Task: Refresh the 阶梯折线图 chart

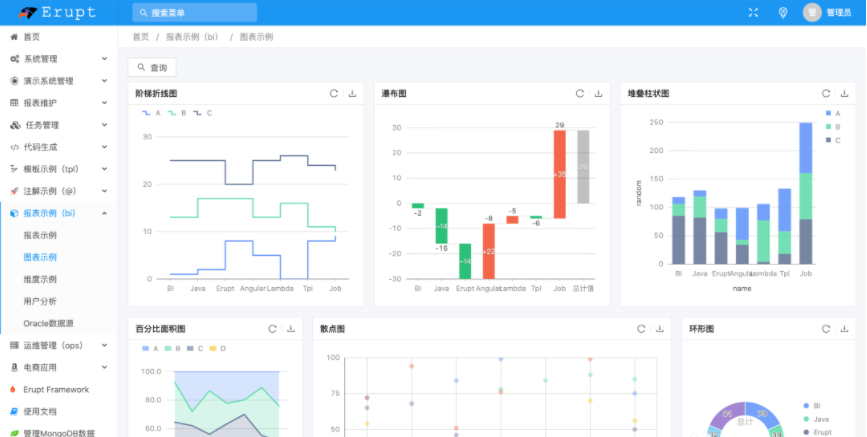Action: [333, 93]
